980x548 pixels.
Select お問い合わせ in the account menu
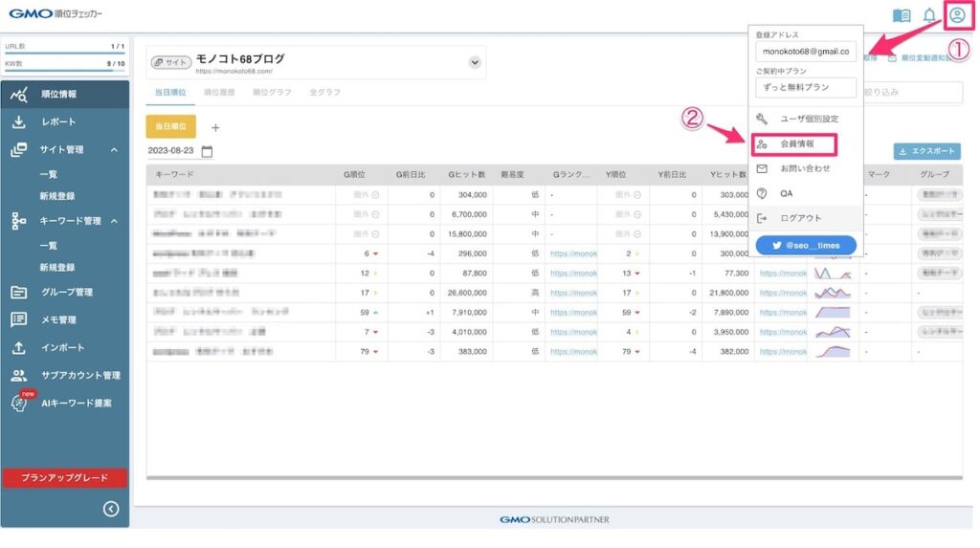pos(806,168)
